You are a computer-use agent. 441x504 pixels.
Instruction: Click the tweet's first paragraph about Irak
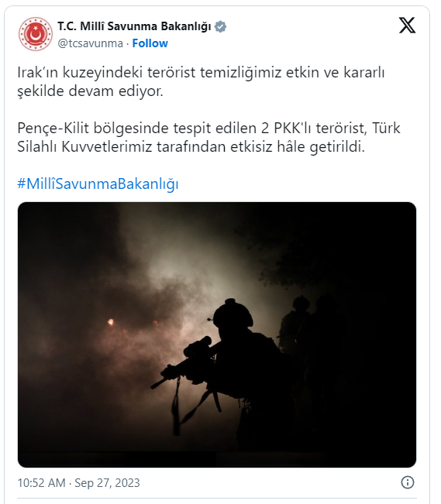point(201,81)
